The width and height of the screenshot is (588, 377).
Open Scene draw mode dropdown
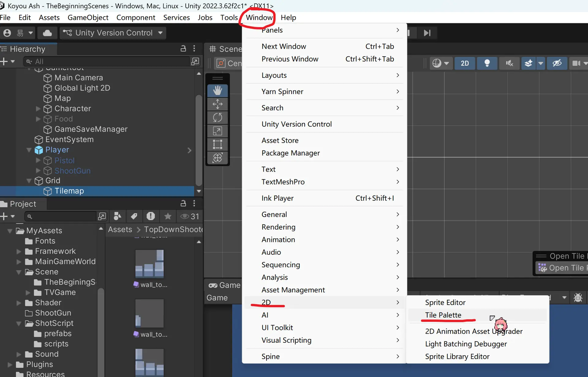(441, 63)
